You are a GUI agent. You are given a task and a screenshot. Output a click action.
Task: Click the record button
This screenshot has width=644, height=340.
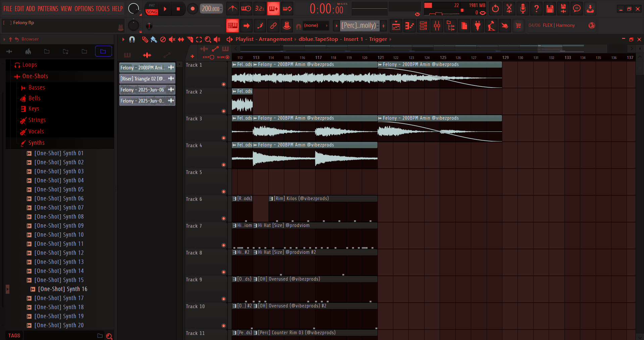192,9
